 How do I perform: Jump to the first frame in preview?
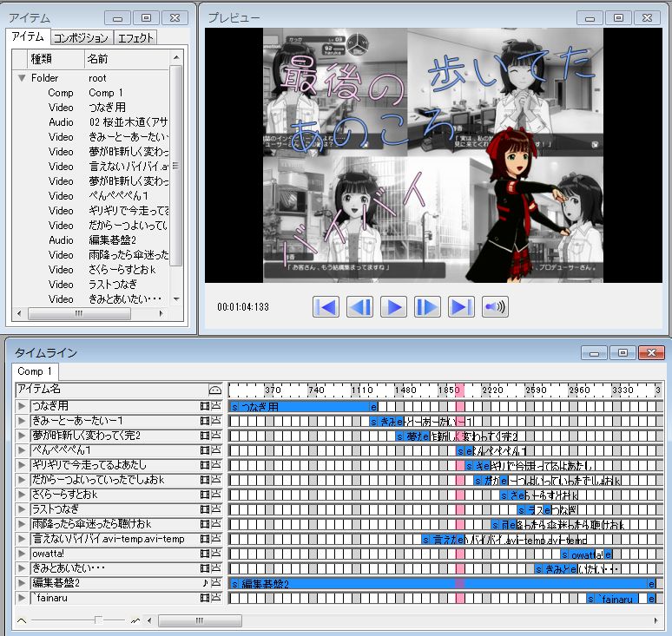(x=326, y=306)
